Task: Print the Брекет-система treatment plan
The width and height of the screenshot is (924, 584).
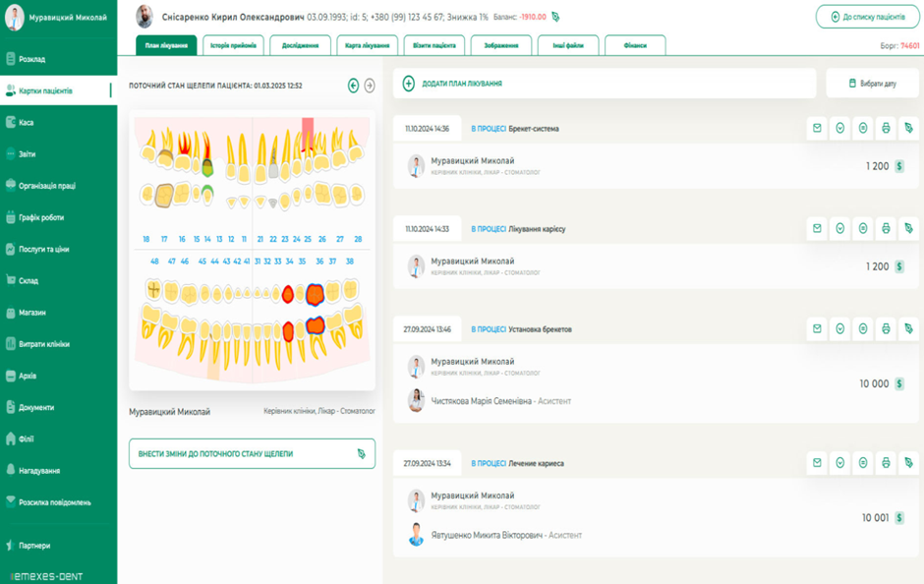Action: 886,129
